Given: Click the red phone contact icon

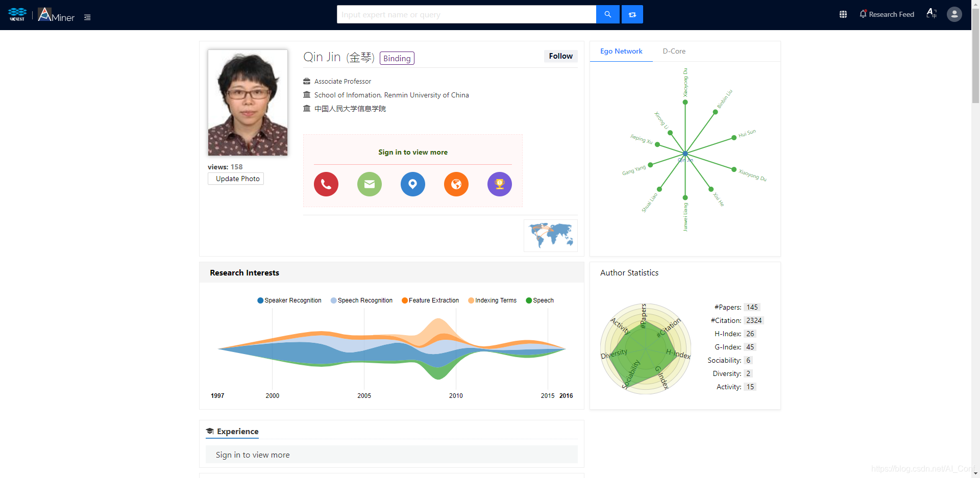Looking at the screenshot, I should [x=326, y=184].
